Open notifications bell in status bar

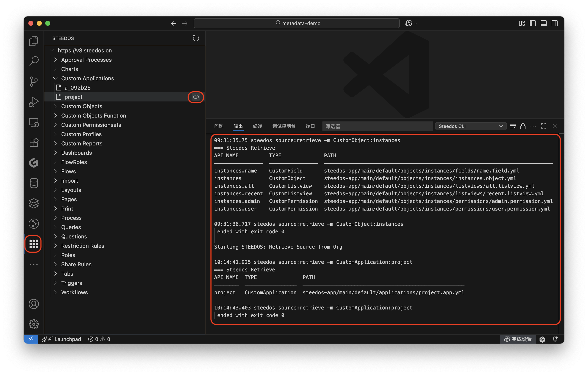(x=555, y=339)
